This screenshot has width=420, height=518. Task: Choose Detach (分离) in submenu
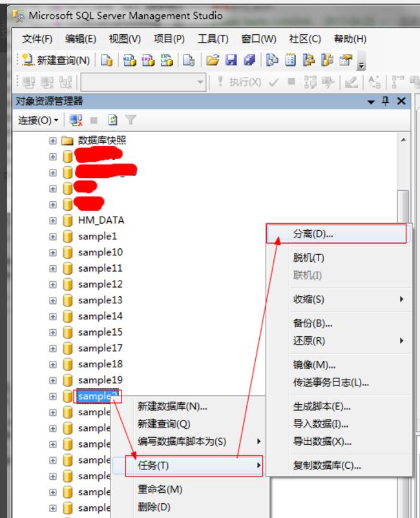tap(338, 234)
